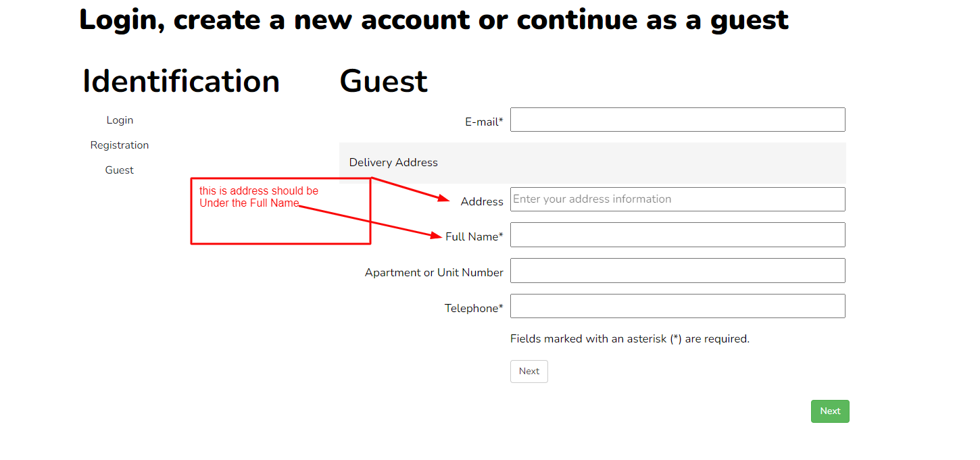Click the Full Name label
This screenshot has height=460, width=980.
click(x=474, y=237)
